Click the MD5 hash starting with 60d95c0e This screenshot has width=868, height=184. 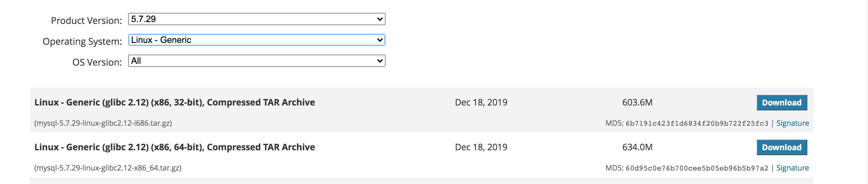(x=697, y=168)
